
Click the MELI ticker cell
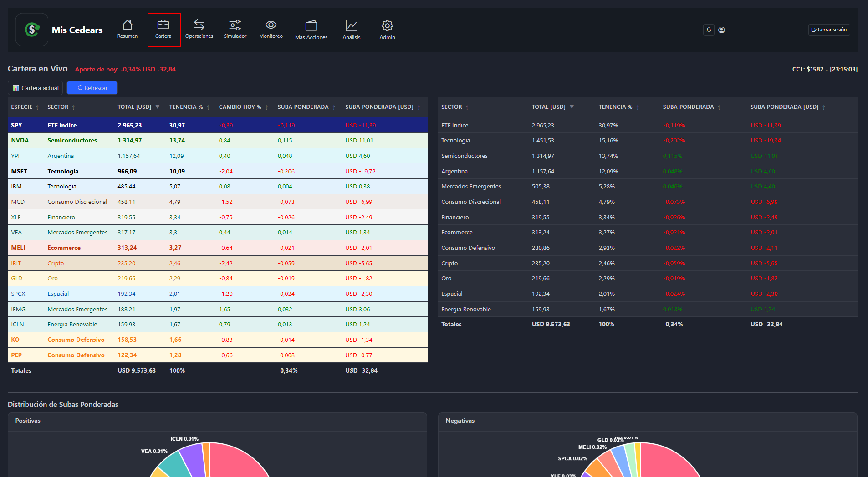point(18,248)
